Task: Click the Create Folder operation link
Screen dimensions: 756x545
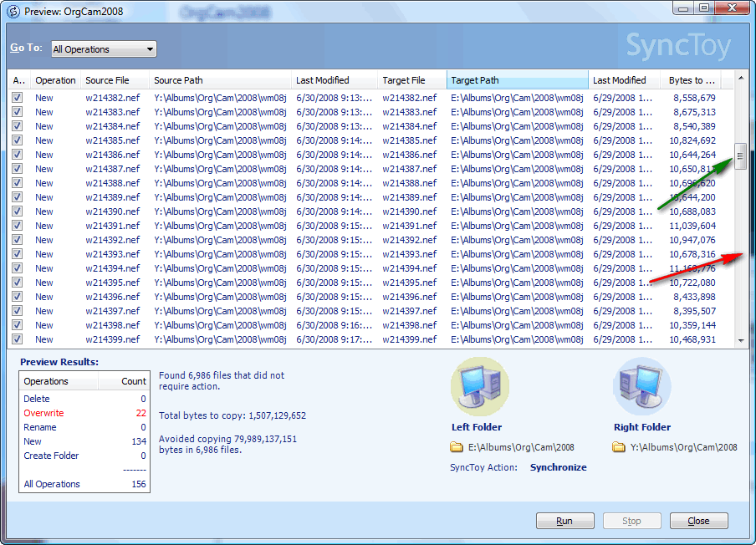Action: click(51, 456)
